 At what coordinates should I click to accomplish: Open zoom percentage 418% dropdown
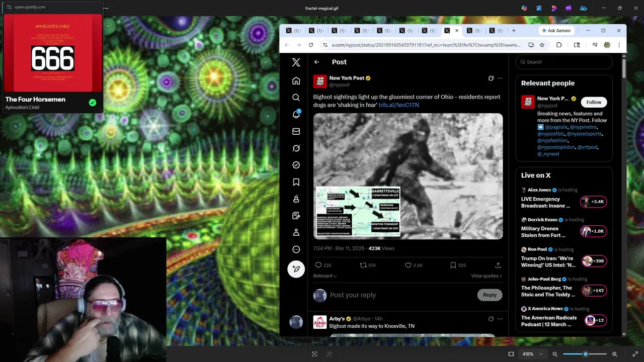click(532, 354)
